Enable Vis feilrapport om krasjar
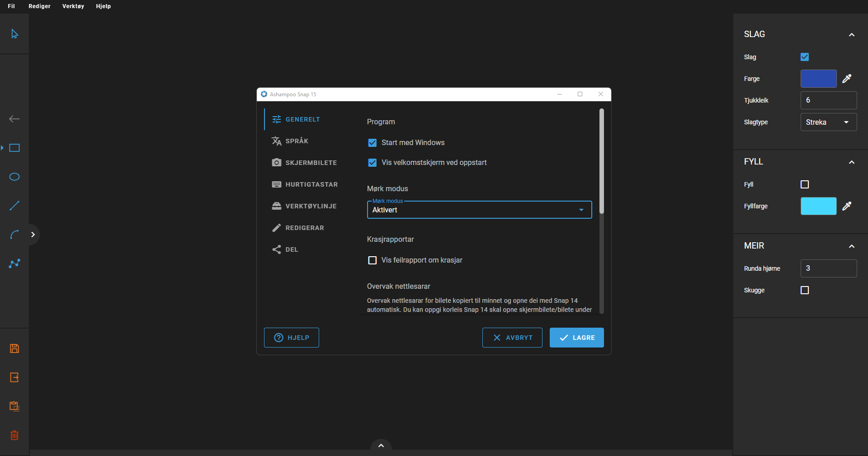This screenshot has width=868, height=456. point(373,260)
